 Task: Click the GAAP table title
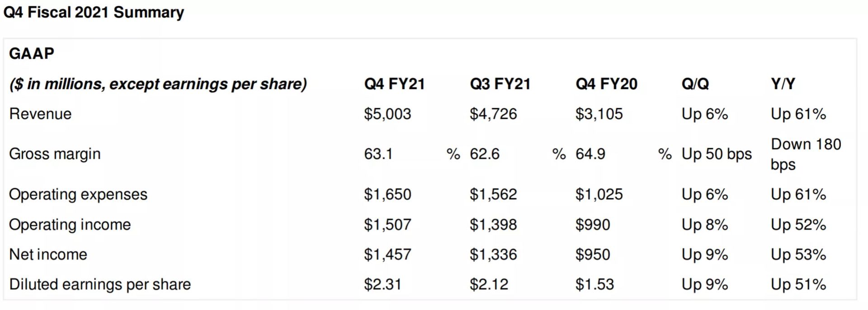tap(32, 53)
